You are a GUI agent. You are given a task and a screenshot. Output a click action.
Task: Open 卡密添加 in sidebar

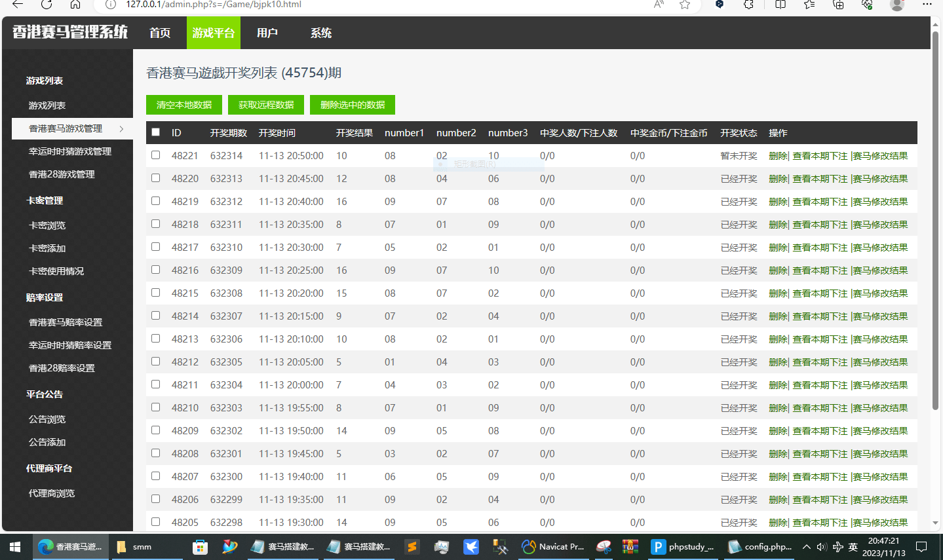click(47, 248)
